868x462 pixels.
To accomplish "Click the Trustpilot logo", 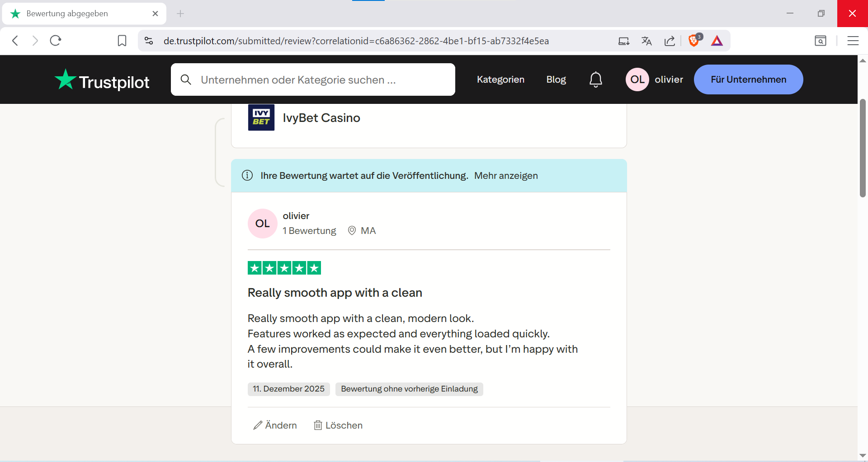I will click(102, 80).
